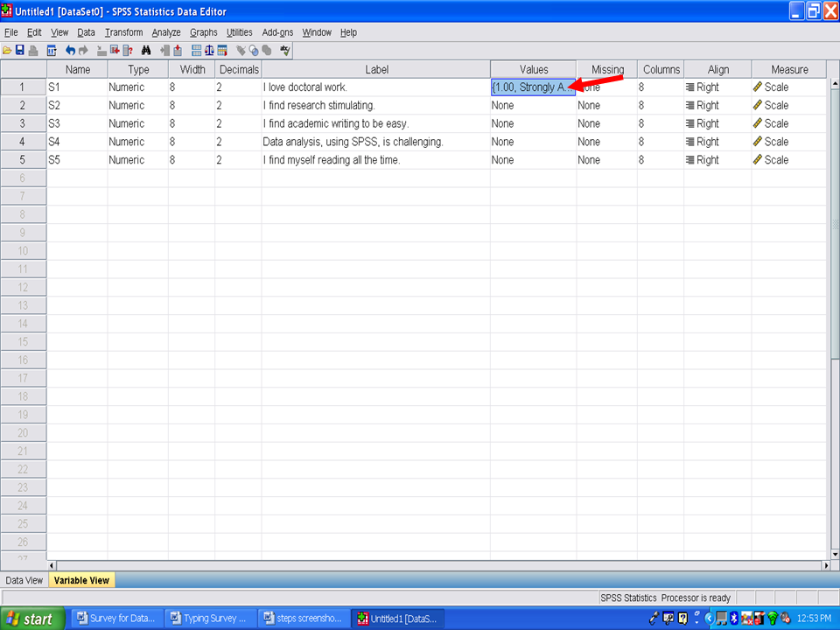Click the Spell Check abc icon
This screenshot has width=840, height=630.
click(x=285, y=51)
